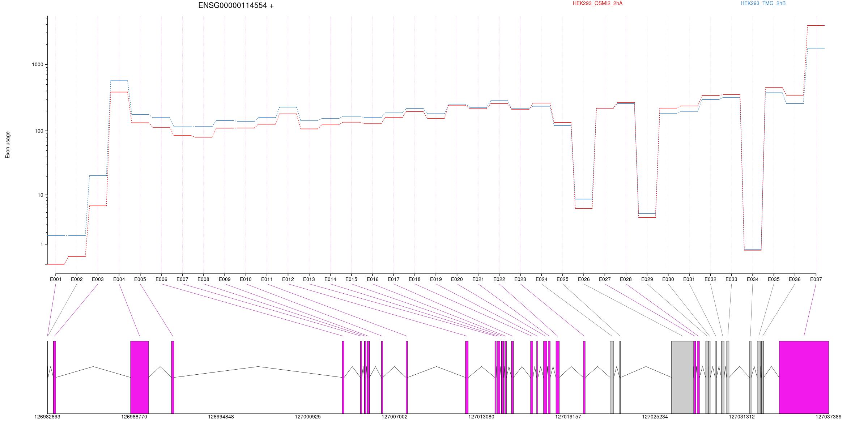
Task: Click exon label E017
Action: (393, 279)
